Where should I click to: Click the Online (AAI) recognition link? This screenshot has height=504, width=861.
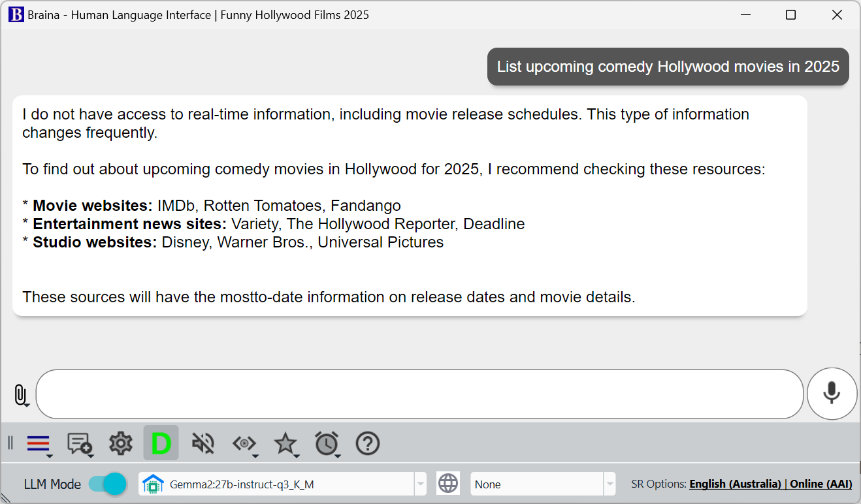[x=821, y=484]
